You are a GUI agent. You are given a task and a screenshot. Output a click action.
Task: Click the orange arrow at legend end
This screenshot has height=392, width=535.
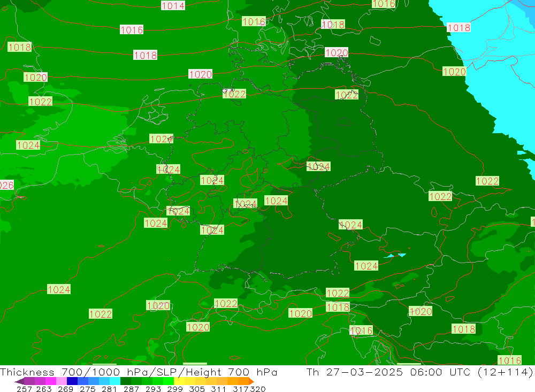[251, 381]
